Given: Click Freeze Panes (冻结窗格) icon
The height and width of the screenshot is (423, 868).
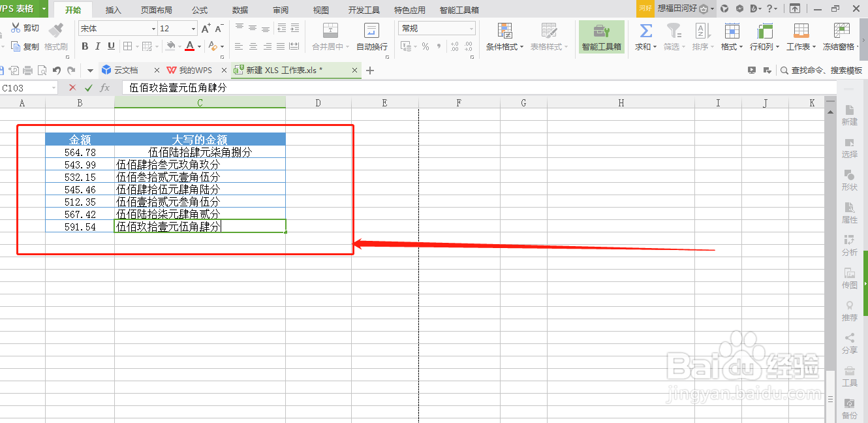Looking at the screenshot, I should tap(842, 31).
